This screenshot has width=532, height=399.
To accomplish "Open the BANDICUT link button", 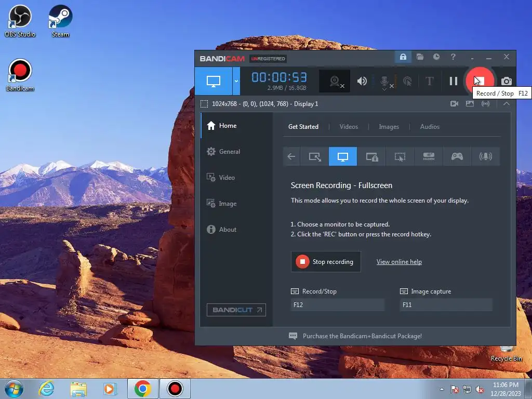I will coord(236,310).
